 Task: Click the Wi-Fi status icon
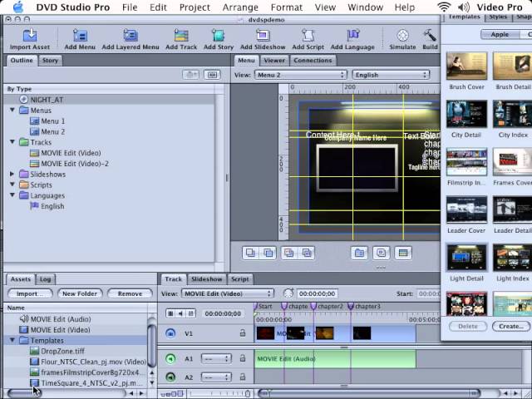coord(444,7)
